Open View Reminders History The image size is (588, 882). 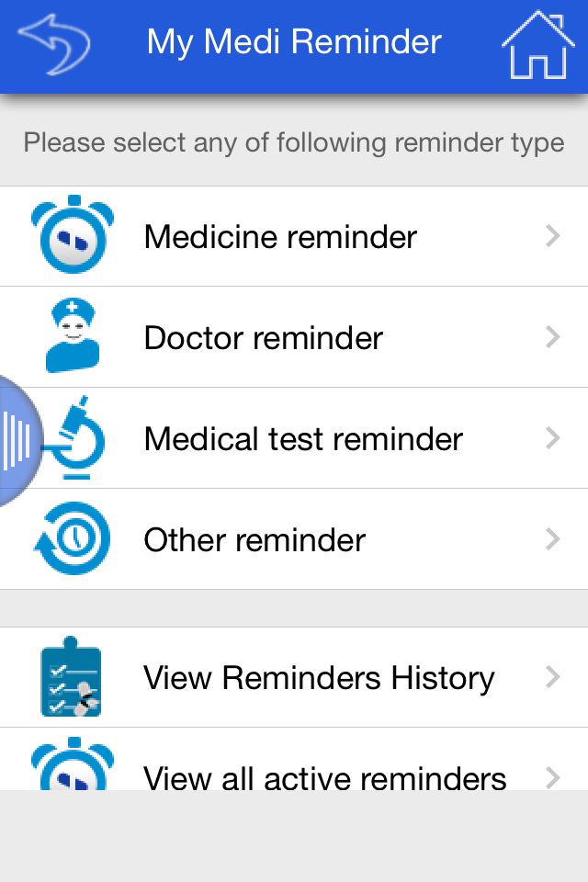pos(318,677)
